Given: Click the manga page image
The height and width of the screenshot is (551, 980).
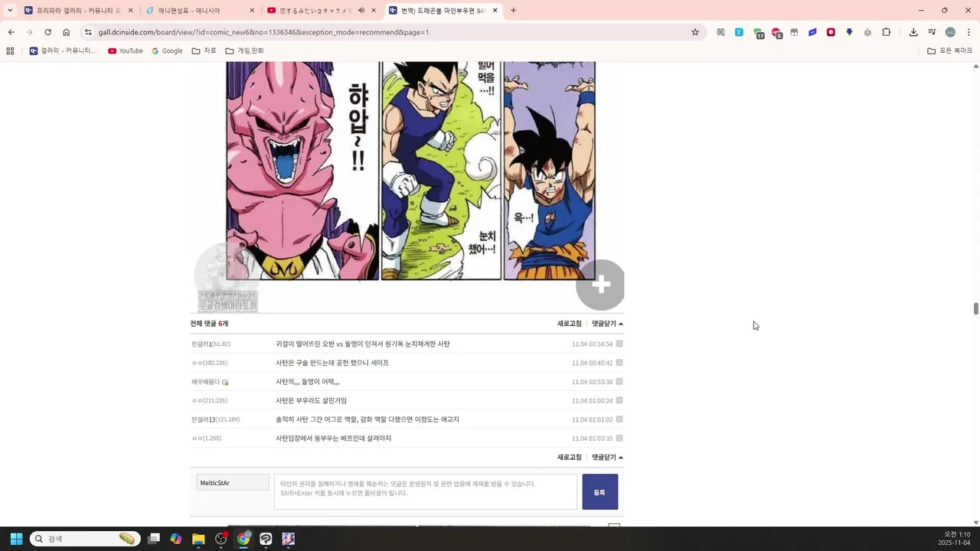Looking at the screenshot, I should (x=410, y=171).
